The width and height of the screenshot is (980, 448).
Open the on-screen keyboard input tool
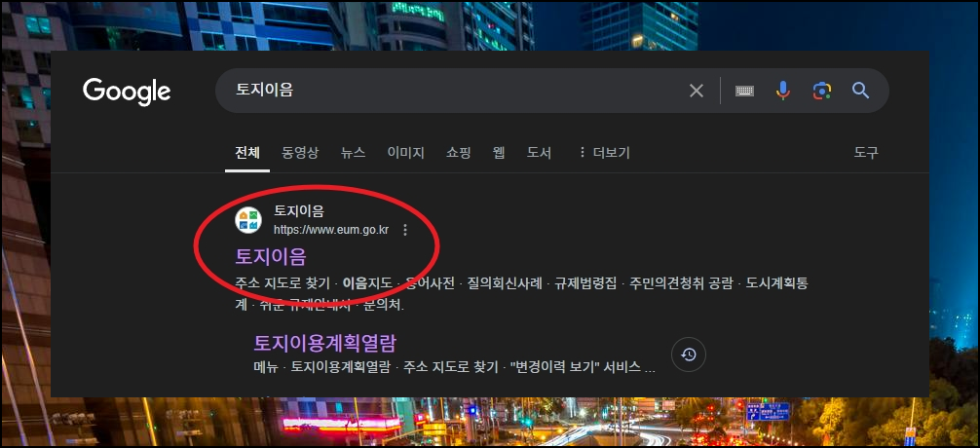tap(744, 92)
